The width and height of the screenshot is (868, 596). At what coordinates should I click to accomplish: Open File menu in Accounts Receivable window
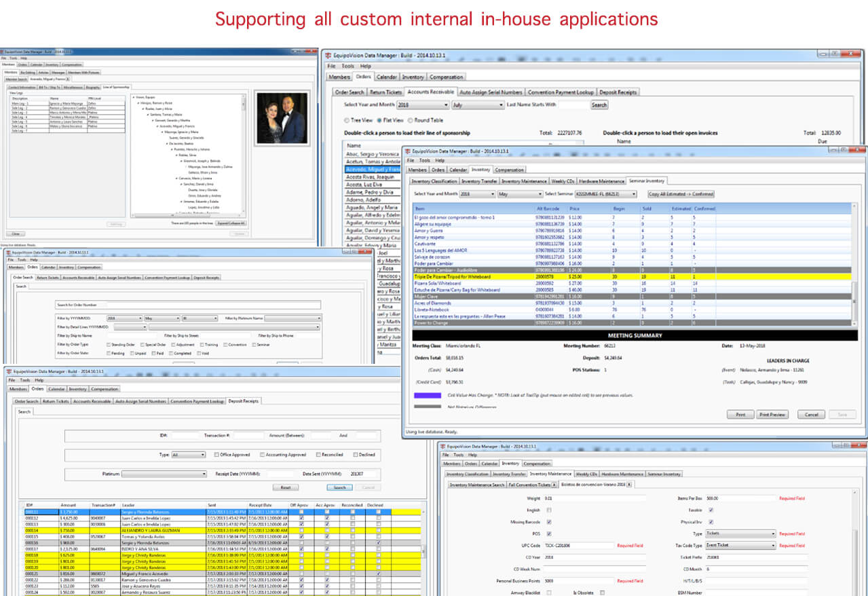[331, 67]
